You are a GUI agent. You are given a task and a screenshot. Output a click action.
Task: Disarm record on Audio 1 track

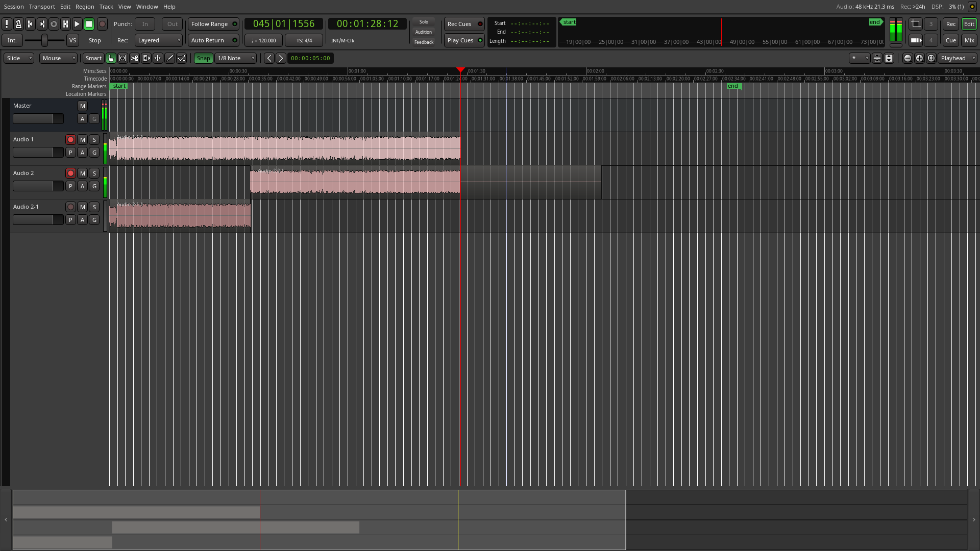[70, 140]
